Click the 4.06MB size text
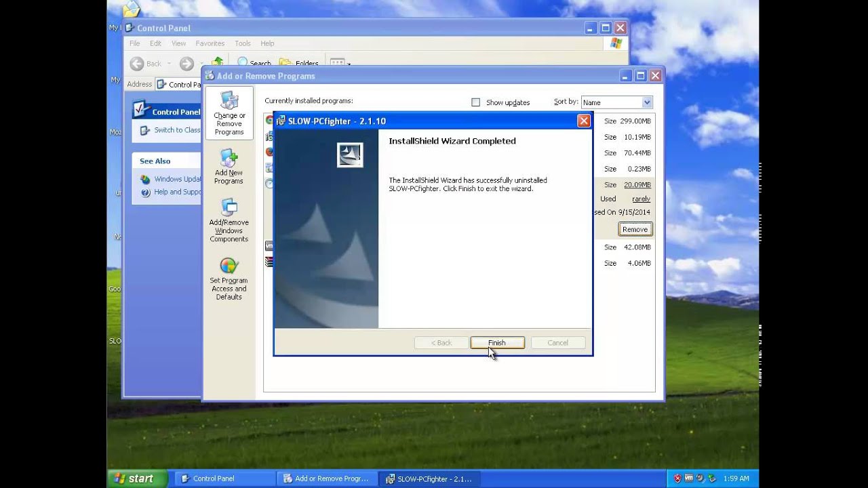Viewport: 868px width, 488px height. point(639,263)
